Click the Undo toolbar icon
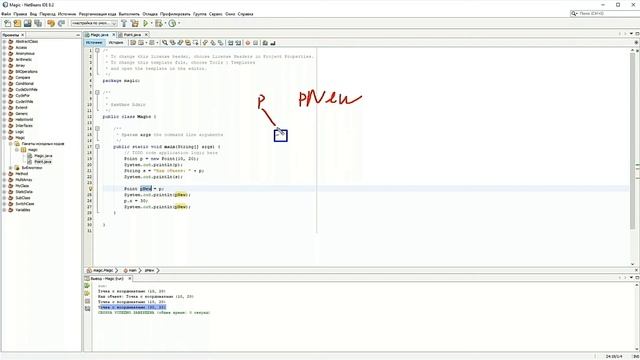This screenshot has width=640, height=360. point(51,23)
